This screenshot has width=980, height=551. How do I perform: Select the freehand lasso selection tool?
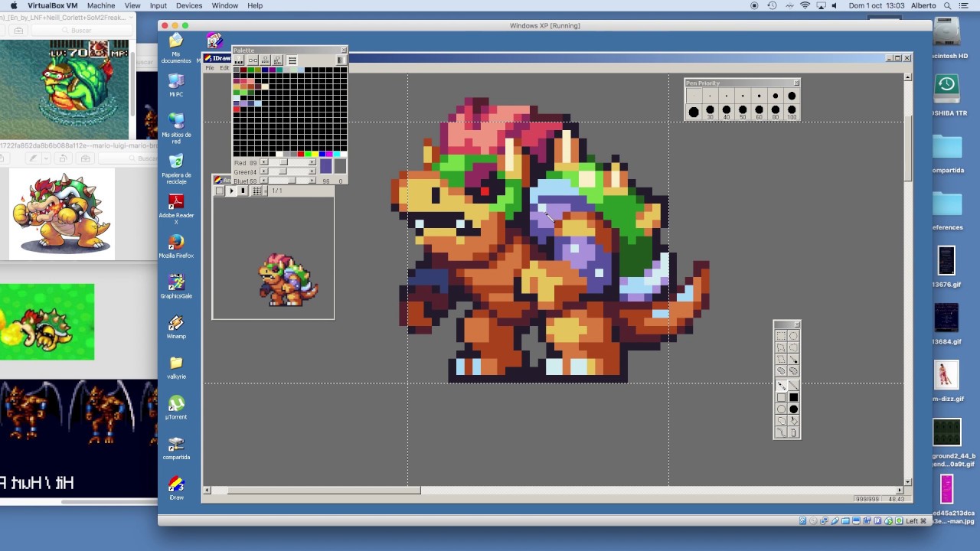[x=793, y=347]
